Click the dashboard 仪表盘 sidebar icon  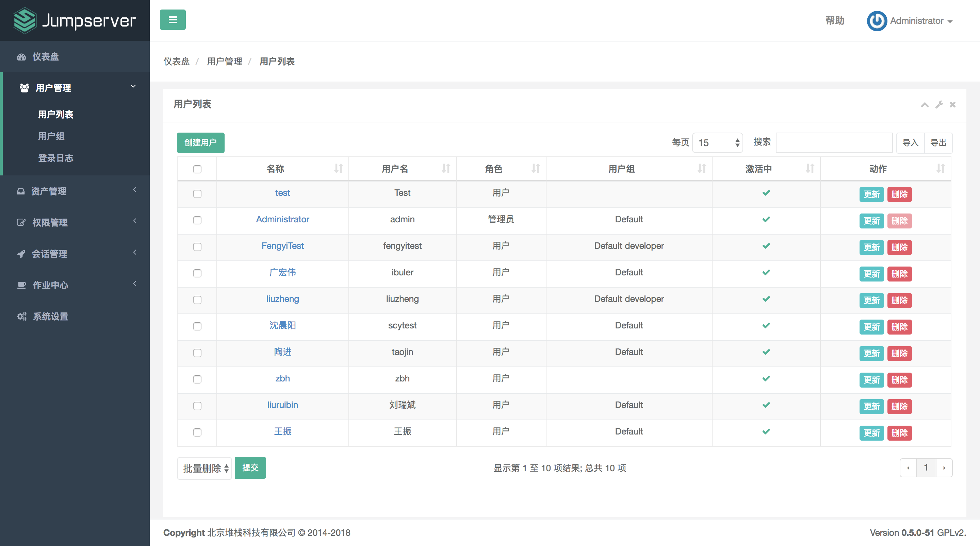click(x=21, y=57)
